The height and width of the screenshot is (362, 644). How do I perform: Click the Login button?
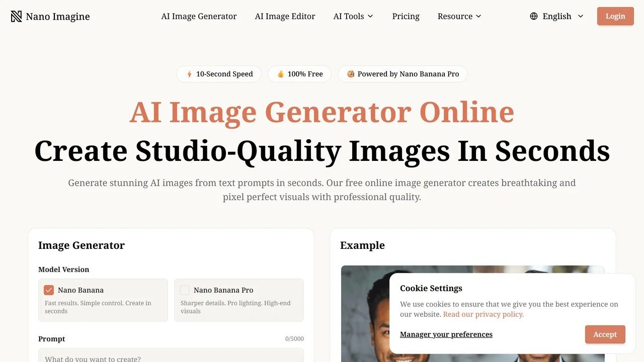pos(615,16)
